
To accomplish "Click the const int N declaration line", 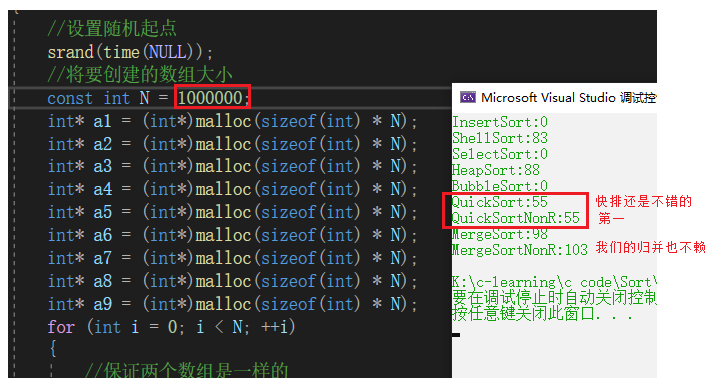I will (149, 98).
